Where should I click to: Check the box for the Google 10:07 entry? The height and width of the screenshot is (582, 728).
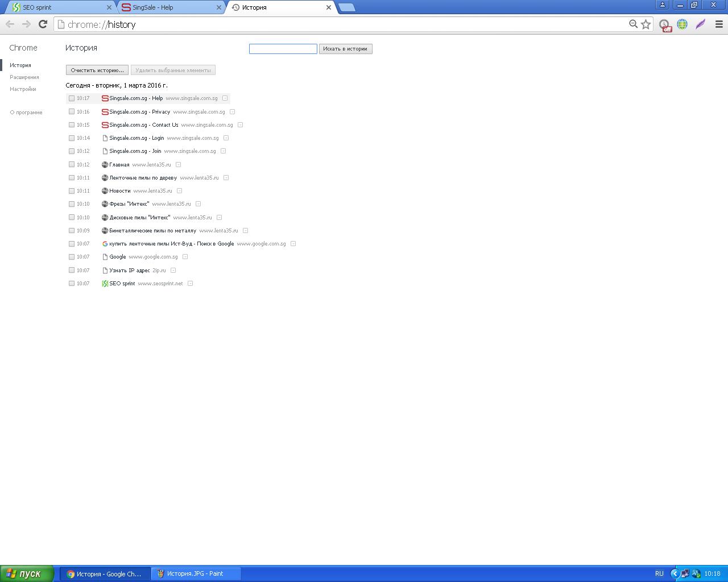(72, 257)
